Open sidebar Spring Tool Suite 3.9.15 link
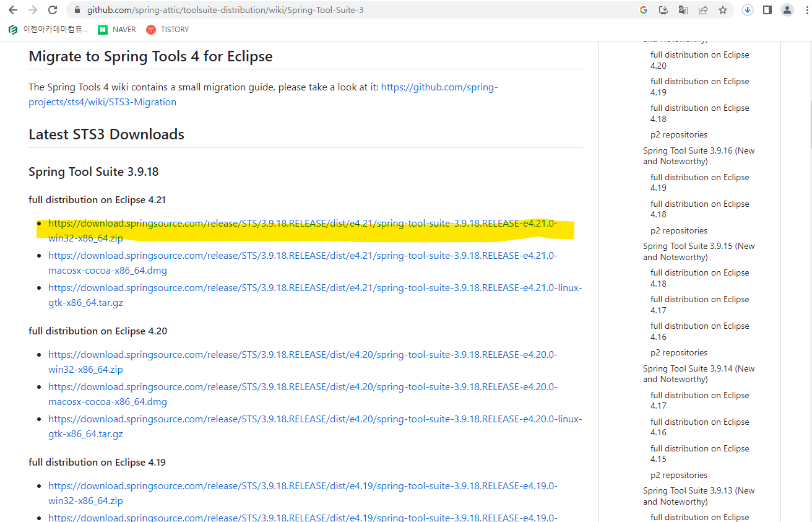Image resolution: width=812 pixels, height=522 pixels. [x=699, y=251]
